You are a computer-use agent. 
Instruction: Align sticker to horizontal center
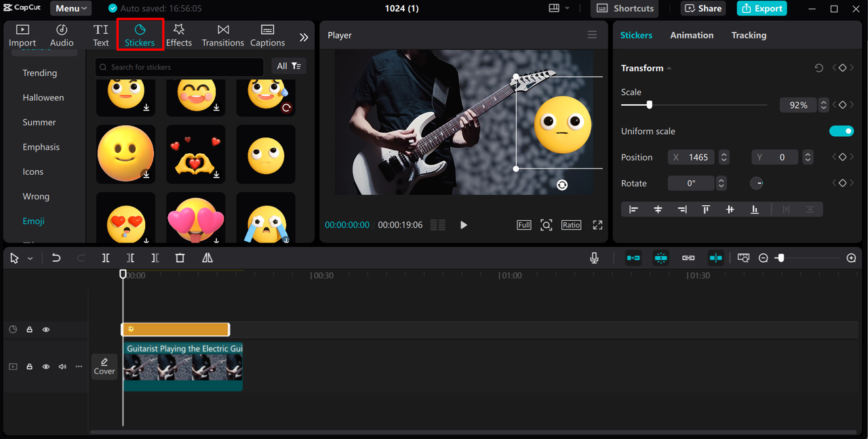658,210
